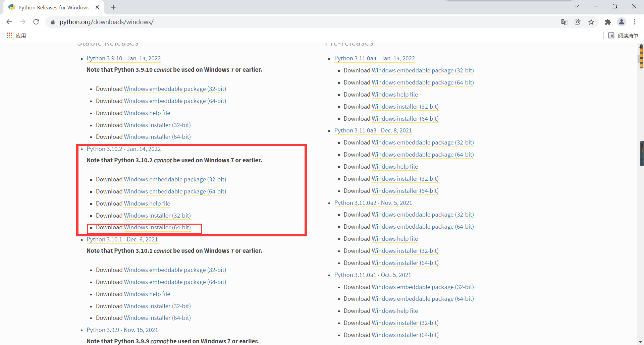Screen dimensions: 644x345
Task: Select the Python Releases for Windows tab
Action: coord(54,7)
